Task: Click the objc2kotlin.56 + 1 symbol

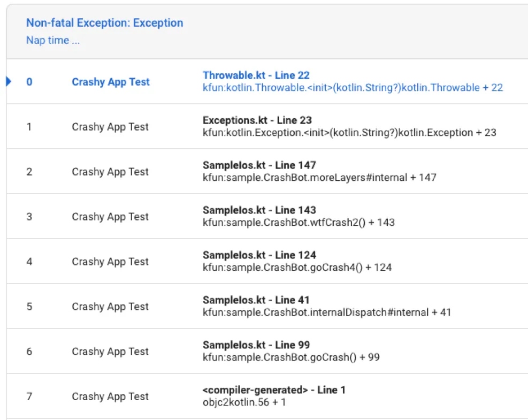Action: [244, 402]
